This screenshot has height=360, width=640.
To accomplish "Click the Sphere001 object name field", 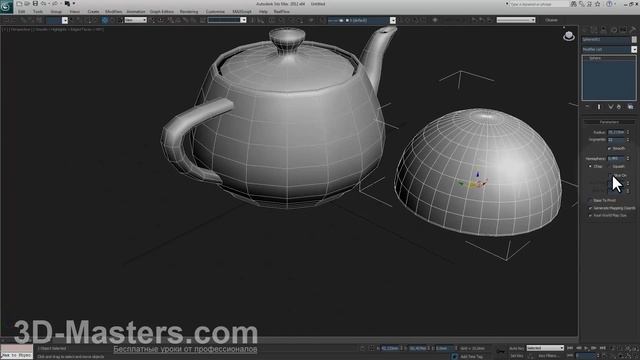I will coord(606,40).
